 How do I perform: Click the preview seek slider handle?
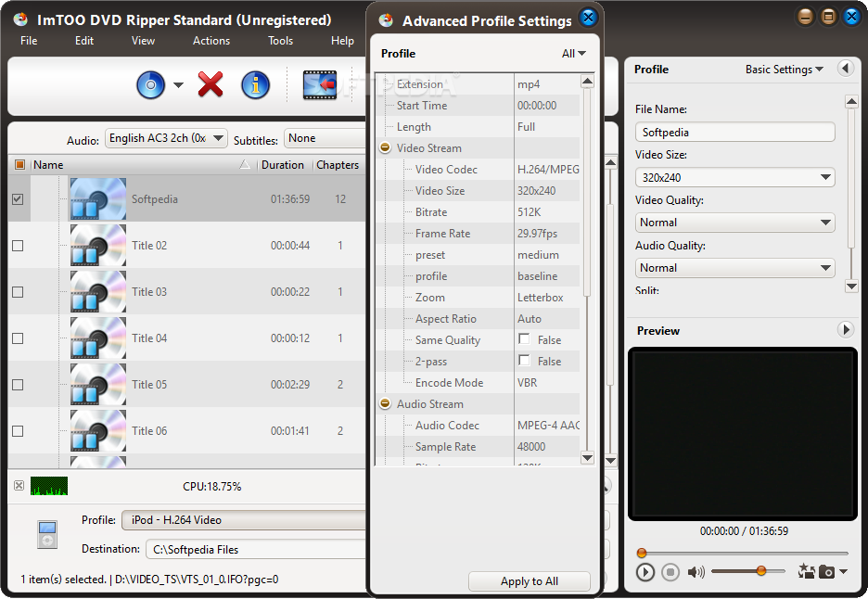pos(642,553)
